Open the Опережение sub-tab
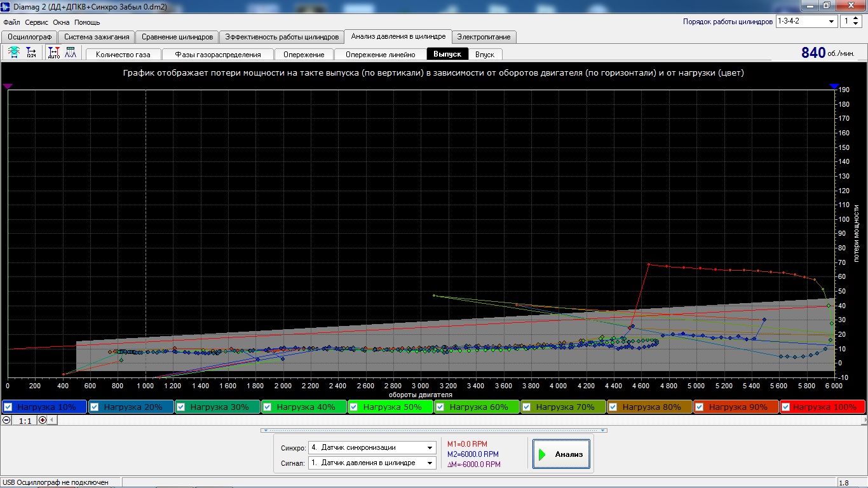 [x=304, y=55]
